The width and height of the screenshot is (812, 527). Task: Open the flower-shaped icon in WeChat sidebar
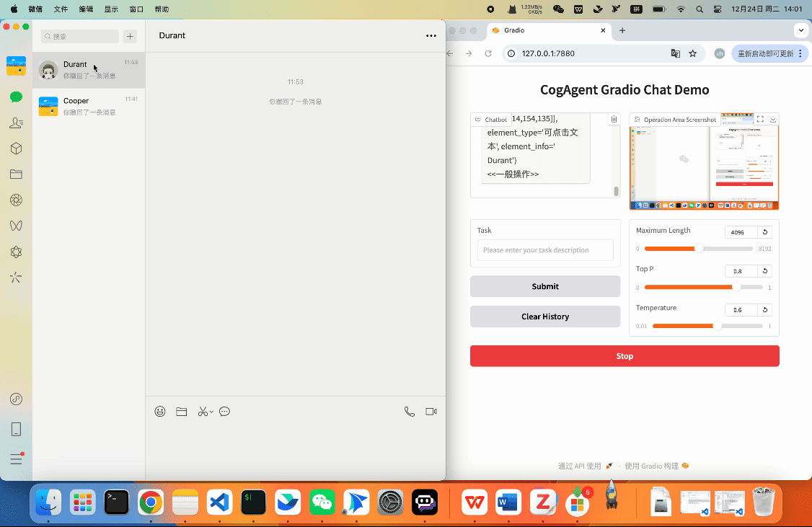tap(16, 252)
